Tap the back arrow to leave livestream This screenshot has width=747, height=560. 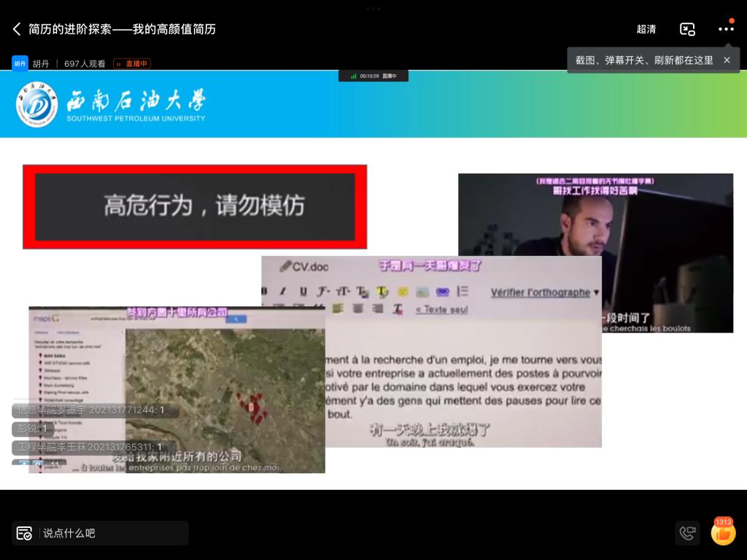(17, 29)
